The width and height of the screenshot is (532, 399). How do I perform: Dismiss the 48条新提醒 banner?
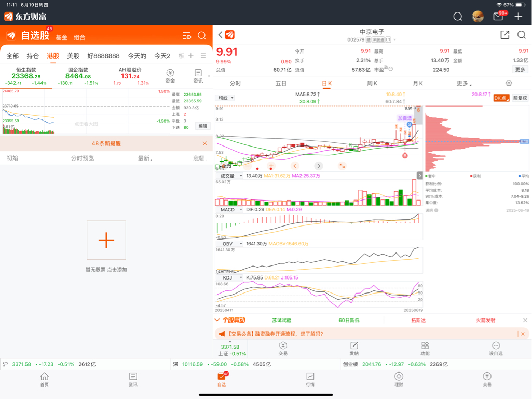tap(204, 143)
